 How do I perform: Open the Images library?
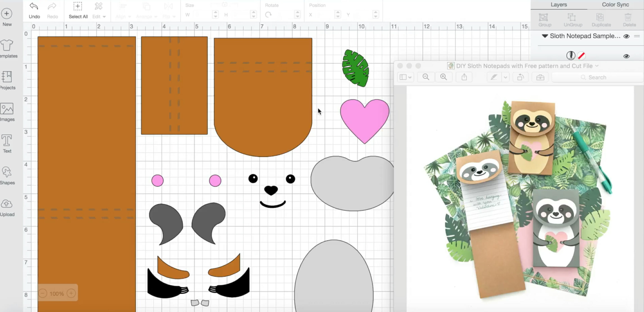coord(7,109)
